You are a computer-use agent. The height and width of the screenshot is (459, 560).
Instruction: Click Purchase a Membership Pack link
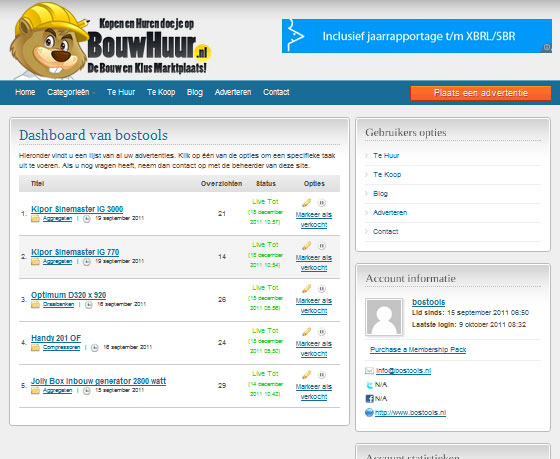click(418, 350)
